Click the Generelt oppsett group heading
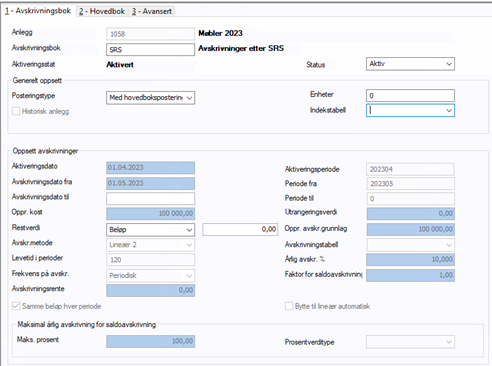 click(x=37, y=80)
